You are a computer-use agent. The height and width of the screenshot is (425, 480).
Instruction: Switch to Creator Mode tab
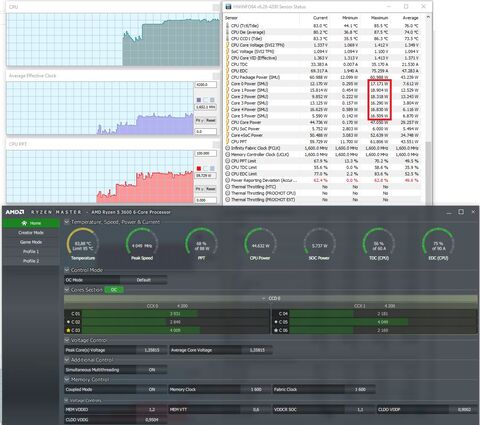point(31,233)
